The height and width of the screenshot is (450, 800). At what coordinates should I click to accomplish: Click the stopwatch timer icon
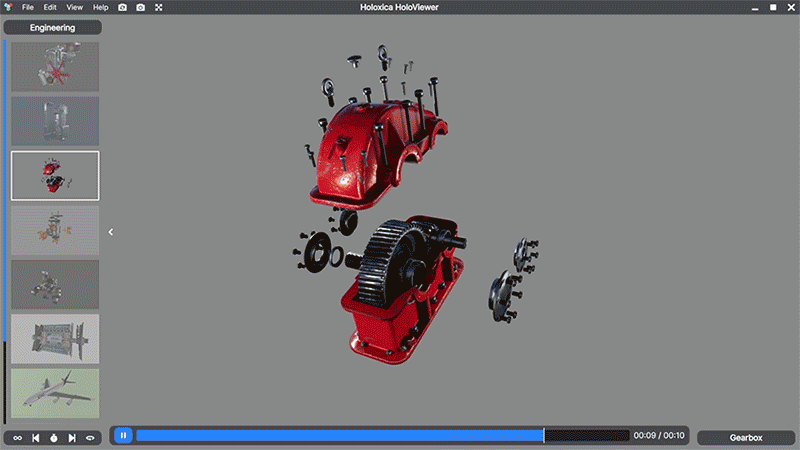tap(54, 438)
